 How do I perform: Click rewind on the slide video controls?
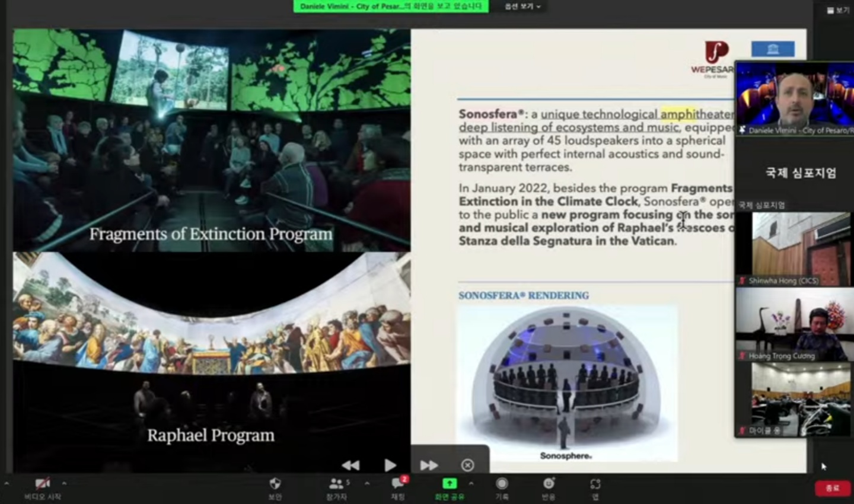point(350,465)
